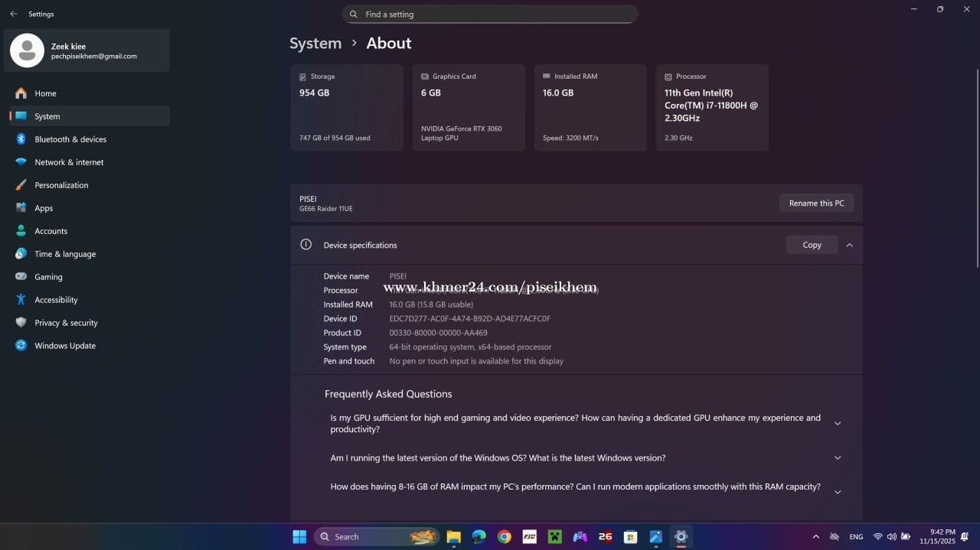Select Apps in the sidebar menu
This screenshot has width=980, height=550.
[44, 208]
